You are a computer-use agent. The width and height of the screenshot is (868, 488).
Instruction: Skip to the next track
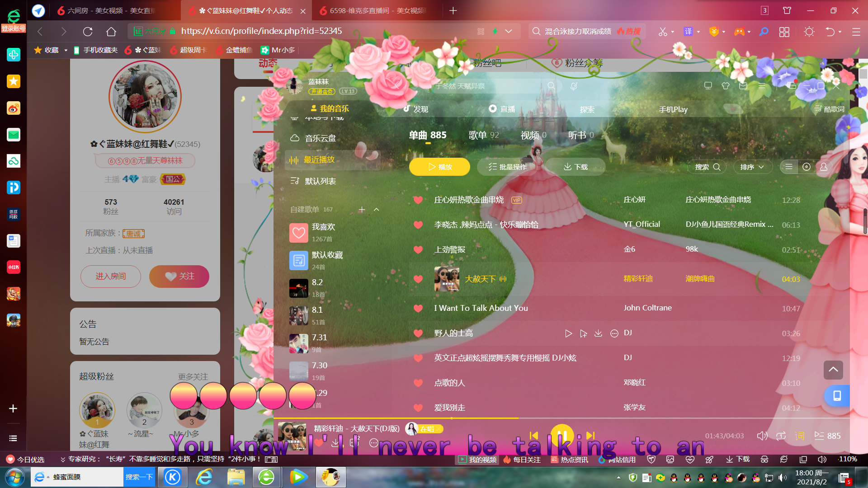tap(590, 436)
